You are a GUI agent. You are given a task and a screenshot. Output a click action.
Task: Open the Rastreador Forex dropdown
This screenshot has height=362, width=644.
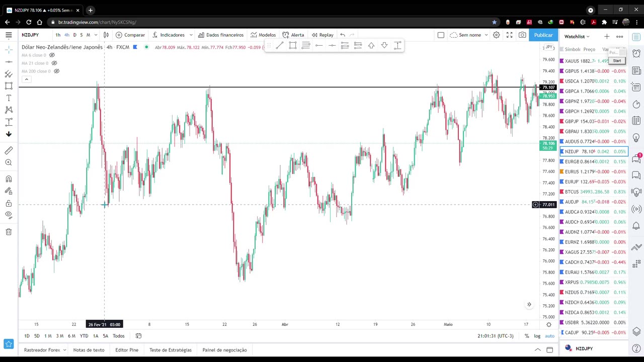coord(45,350)
